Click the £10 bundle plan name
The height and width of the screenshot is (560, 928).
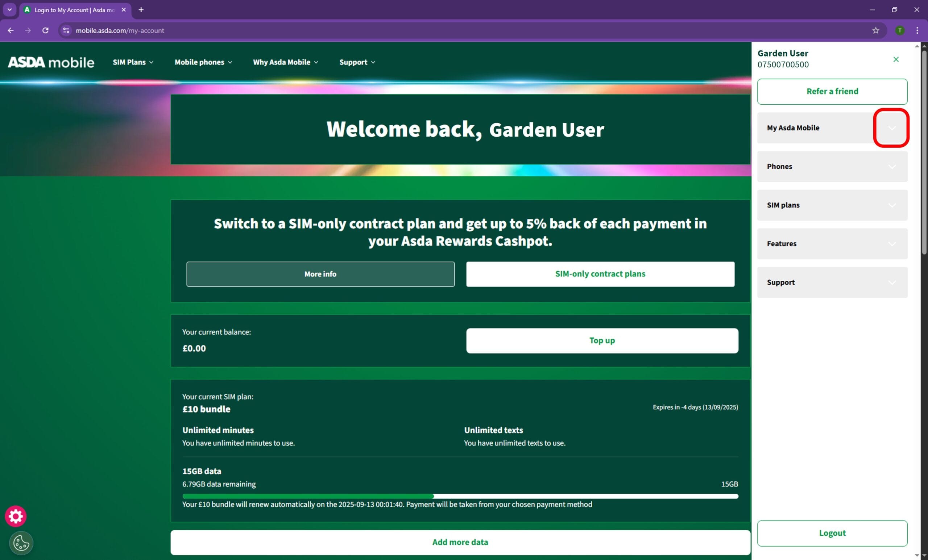click(x=206, y=409)
